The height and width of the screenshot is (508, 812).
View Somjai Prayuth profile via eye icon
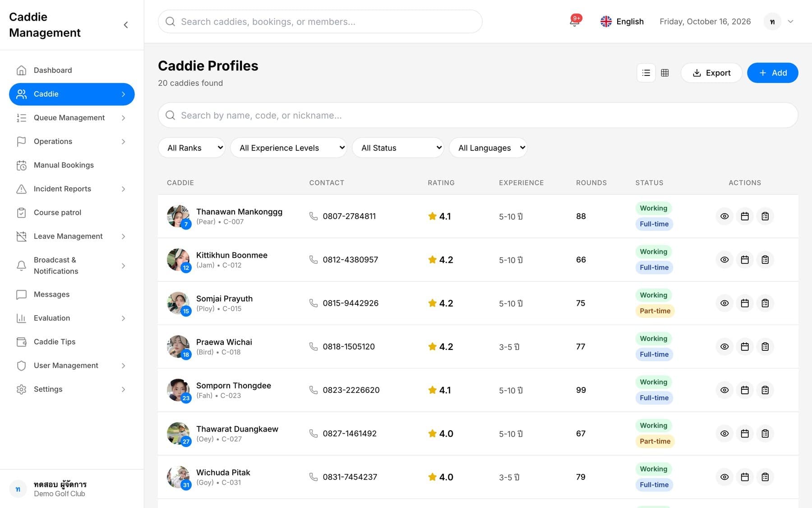click(724, 303)
